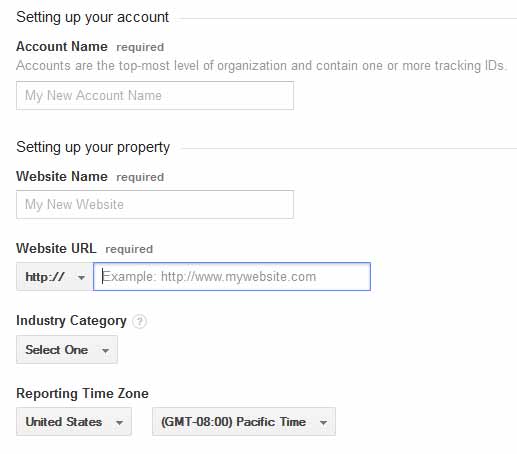Click required text beside Website Name

click(140, 177)
